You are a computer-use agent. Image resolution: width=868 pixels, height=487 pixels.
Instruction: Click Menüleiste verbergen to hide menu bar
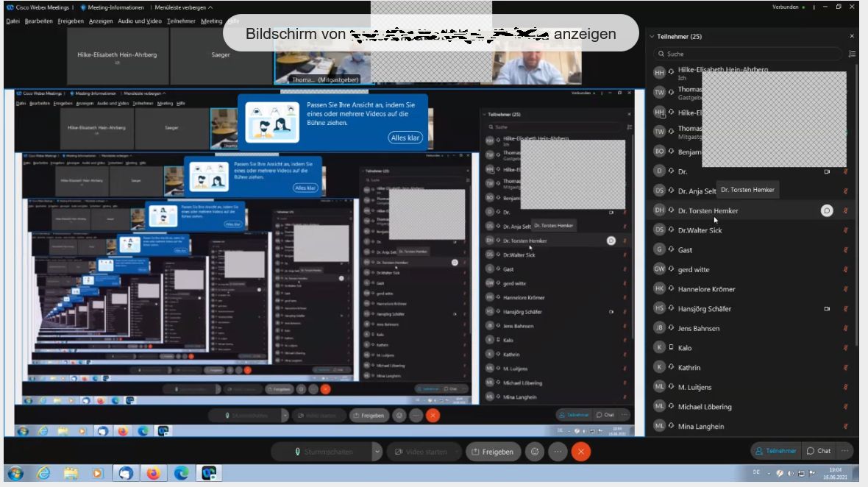click(183, 7)
